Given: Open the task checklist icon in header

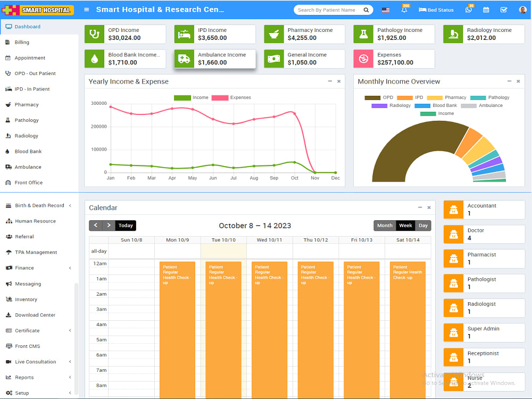Looking at the screenshot, I should pyautogui.click(x=504, y=10).
